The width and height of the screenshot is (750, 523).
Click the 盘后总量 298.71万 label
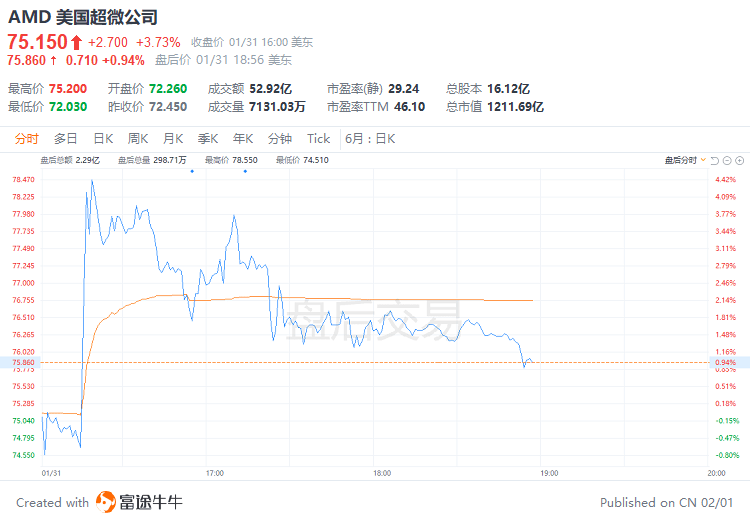(152, 160)
